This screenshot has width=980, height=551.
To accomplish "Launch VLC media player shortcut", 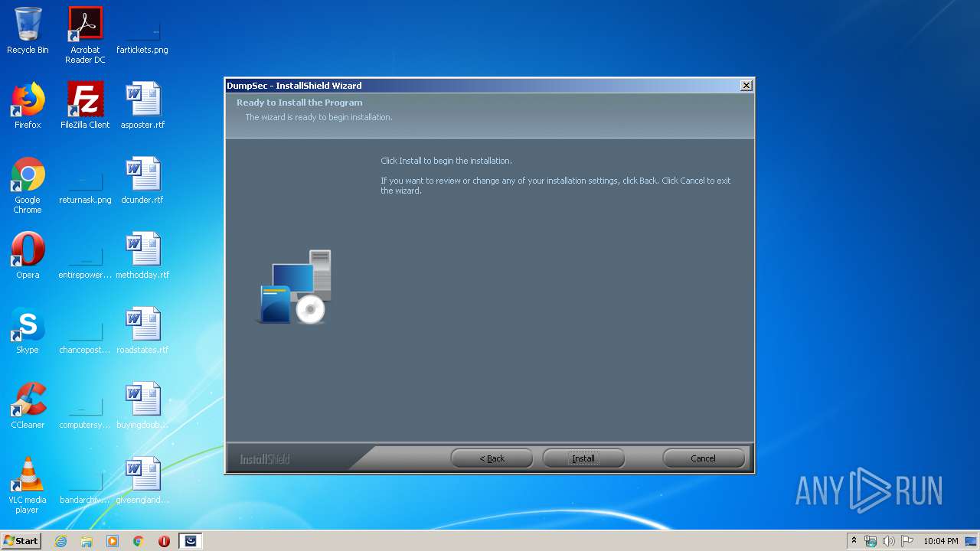I will tap(28, 485).
